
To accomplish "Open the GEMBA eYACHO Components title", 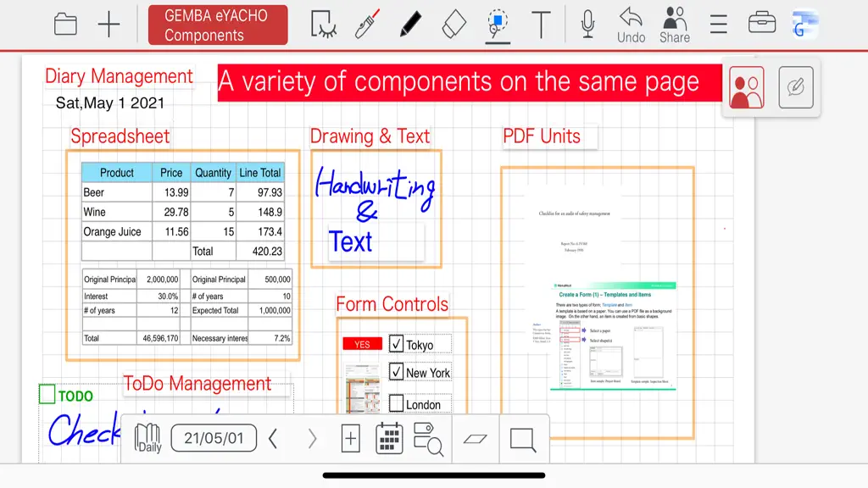I will 218,25.
